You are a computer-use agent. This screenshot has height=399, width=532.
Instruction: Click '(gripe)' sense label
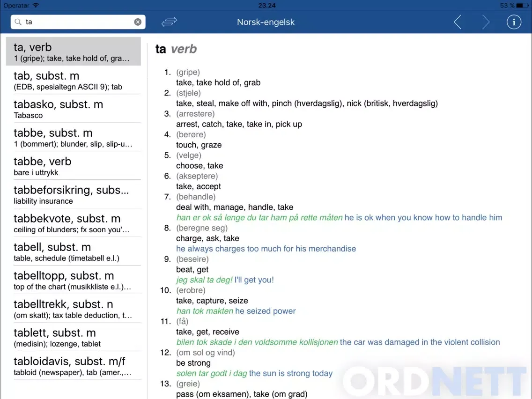(x=188, y=72)
